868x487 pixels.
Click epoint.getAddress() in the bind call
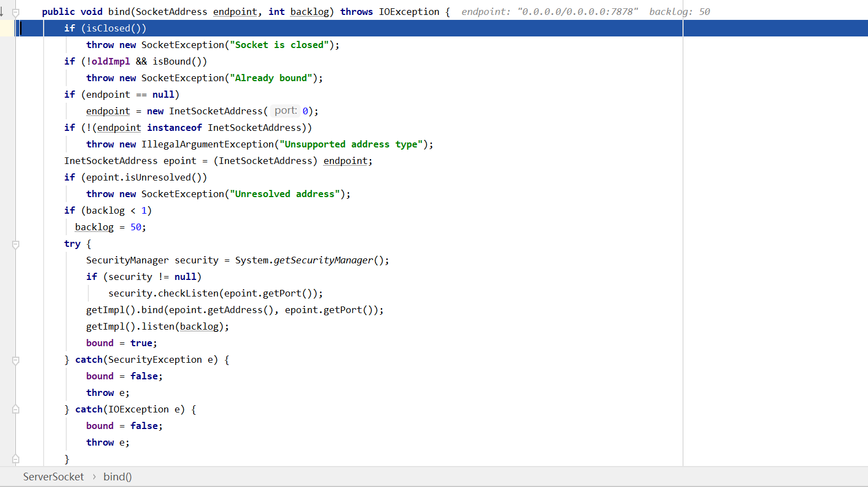click(x=221, y=310)
